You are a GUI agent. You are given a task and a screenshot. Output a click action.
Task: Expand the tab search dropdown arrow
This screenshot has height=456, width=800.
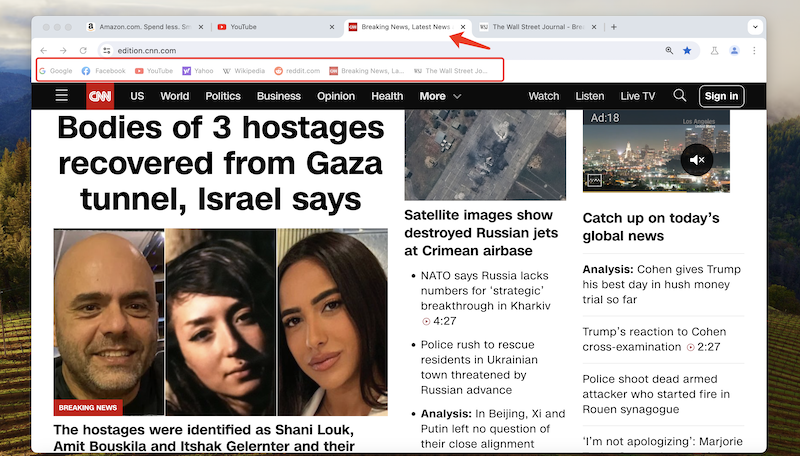[755, 27]
